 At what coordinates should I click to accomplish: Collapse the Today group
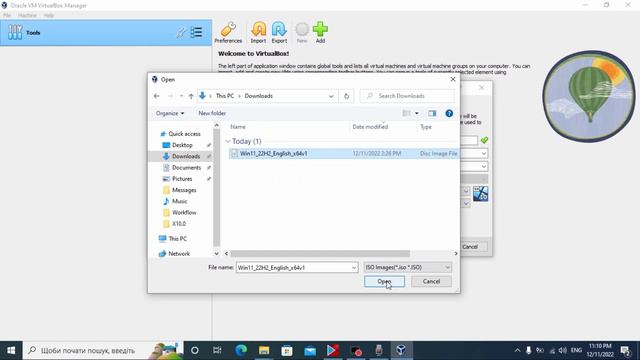[228, 141]
